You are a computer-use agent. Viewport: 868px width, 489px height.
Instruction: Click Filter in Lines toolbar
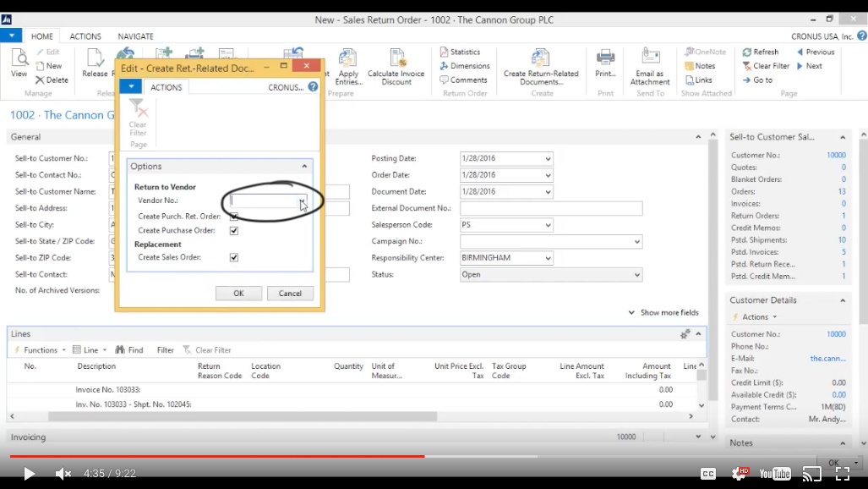[x=165, y=350]
